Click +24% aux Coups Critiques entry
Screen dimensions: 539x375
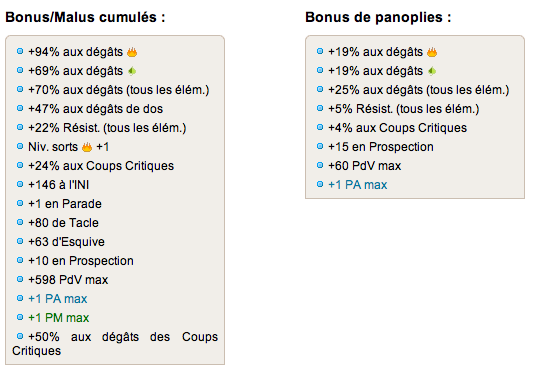click(x=101, y=166)
